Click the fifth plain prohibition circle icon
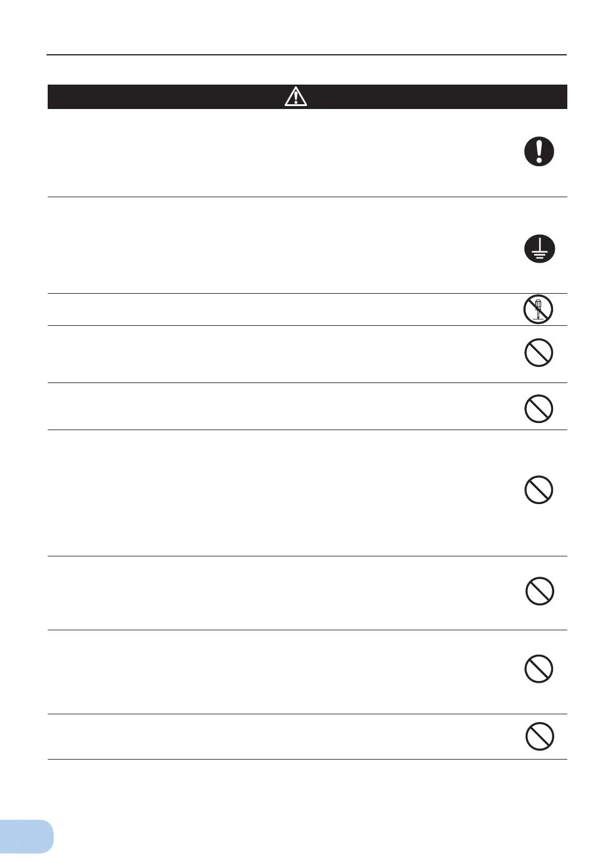 [539, 668]
